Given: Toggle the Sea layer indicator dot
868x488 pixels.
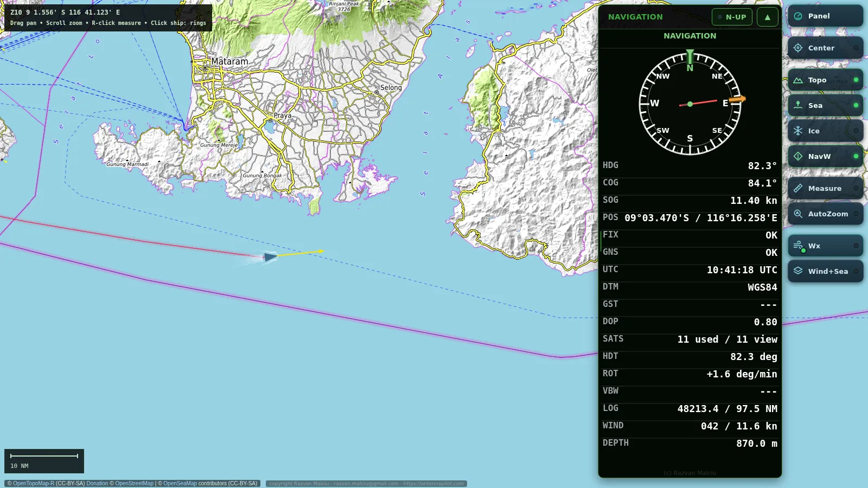Looking at the screenshot, I should 856,105.
